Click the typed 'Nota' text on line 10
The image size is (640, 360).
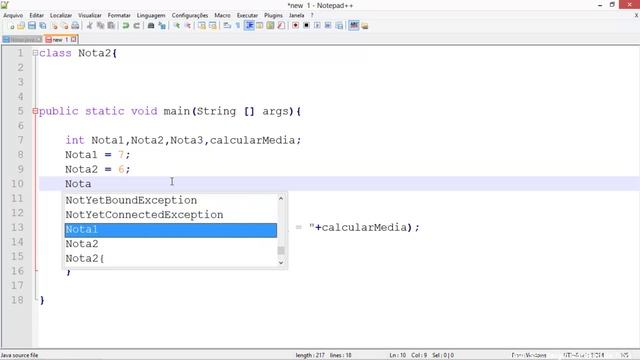pos(78,184)
